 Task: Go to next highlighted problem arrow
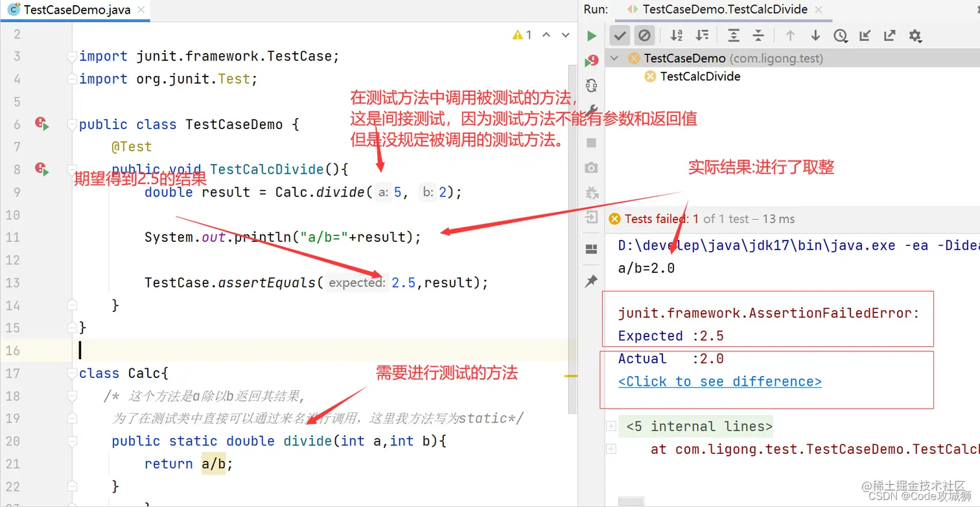[x=566, y=35]
